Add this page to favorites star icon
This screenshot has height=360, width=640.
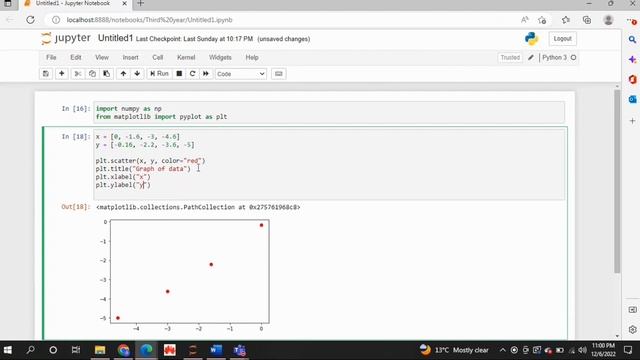[542, 20]
